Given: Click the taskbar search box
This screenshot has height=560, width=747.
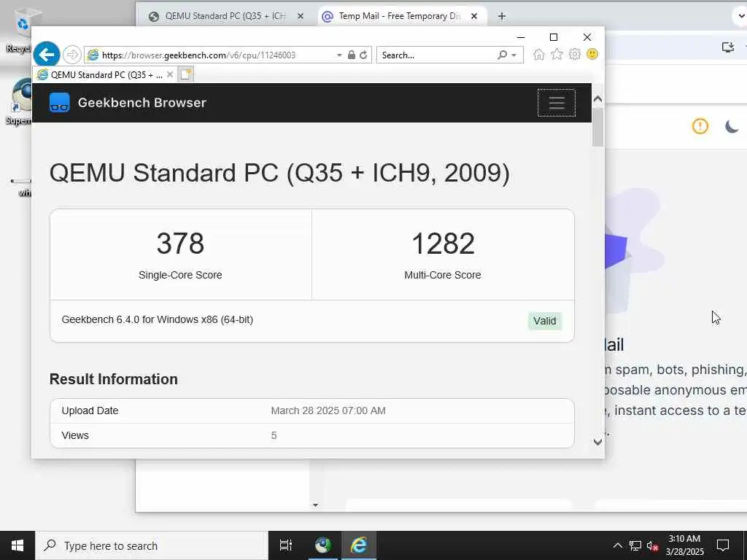Looking at the screenshot, I should click(152, 545).
